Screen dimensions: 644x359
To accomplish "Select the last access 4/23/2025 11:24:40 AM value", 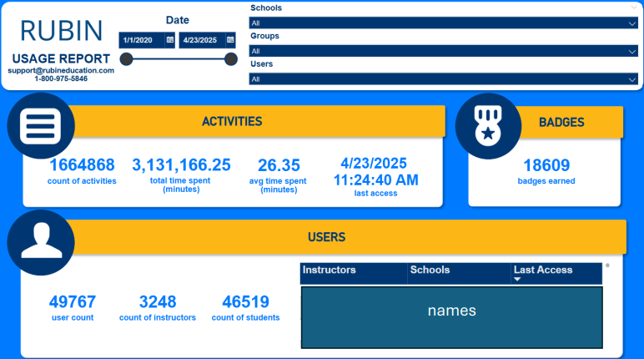I will (375, 172).
